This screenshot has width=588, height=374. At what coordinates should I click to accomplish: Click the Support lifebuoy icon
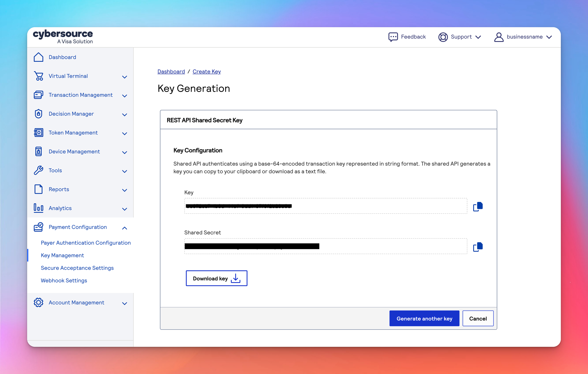click(443, 37)
